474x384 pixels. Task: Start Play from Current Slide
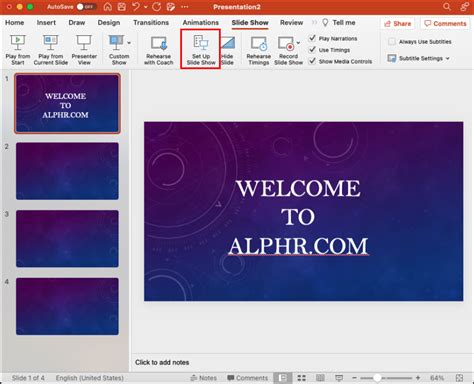(50, 43)
